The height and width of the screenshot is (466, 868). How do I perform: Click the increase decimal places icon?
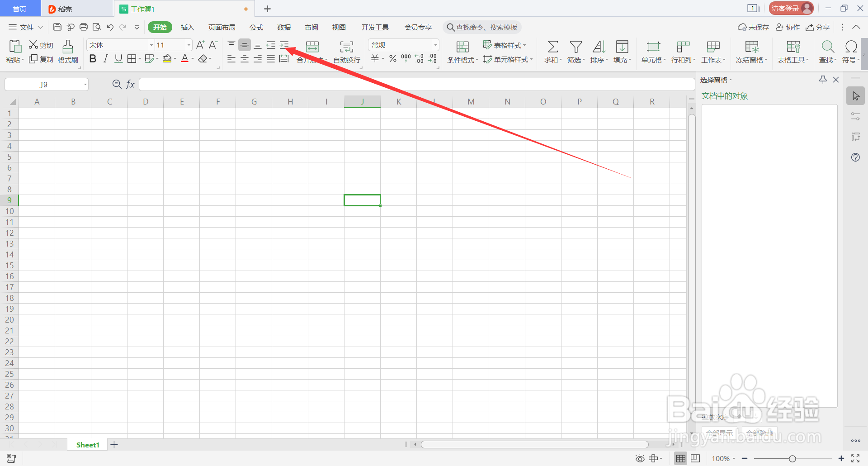[419, 58]
